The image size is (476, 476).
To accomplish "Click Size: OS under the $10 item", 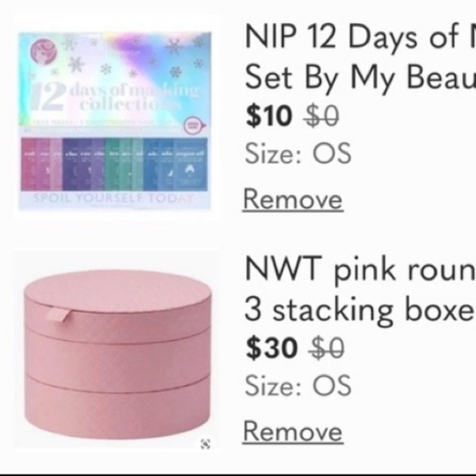I will coord(298,154).
